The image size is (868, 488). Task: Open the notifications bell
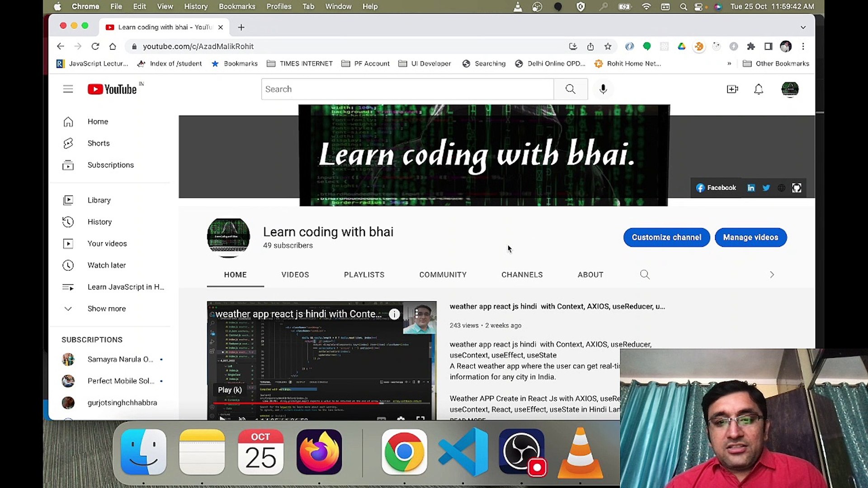tap(759, 89)
